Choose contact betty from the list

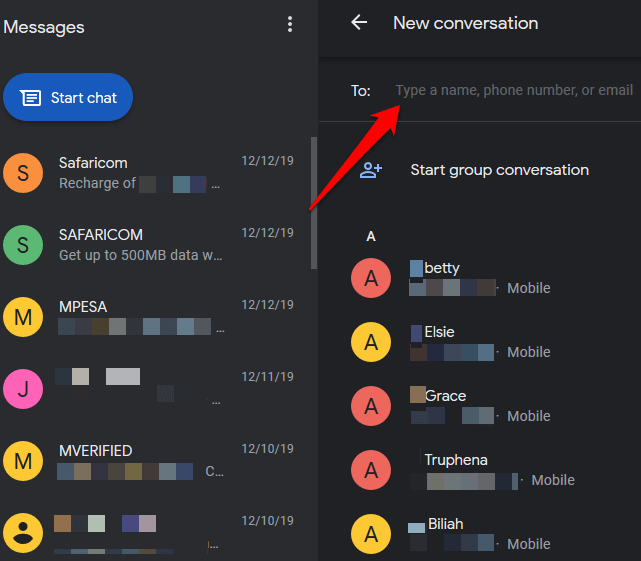tap(479, 278)
